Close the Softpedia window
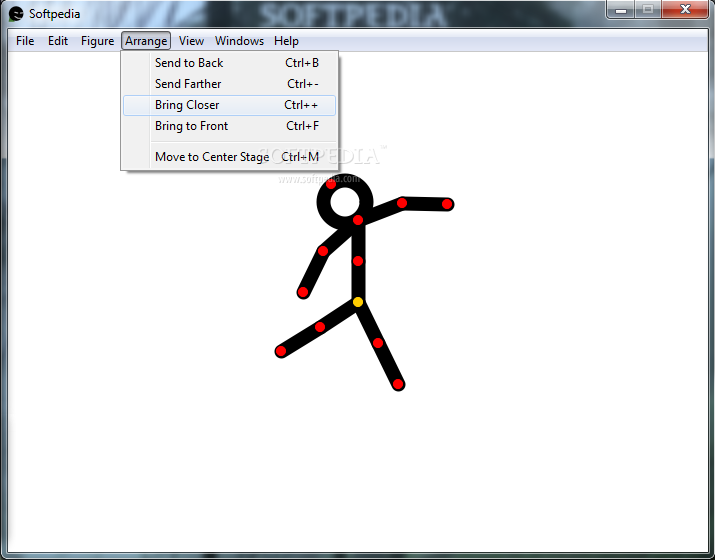Viewport: 715px width, 560px height. click(x=685, y=10)
